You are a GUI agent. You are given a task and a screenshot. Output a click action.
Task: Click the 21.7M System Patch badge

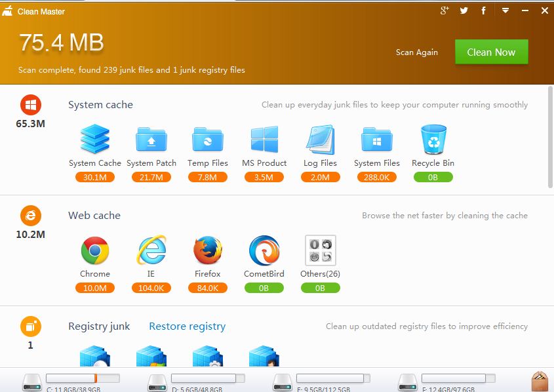(x=151, y=177)
